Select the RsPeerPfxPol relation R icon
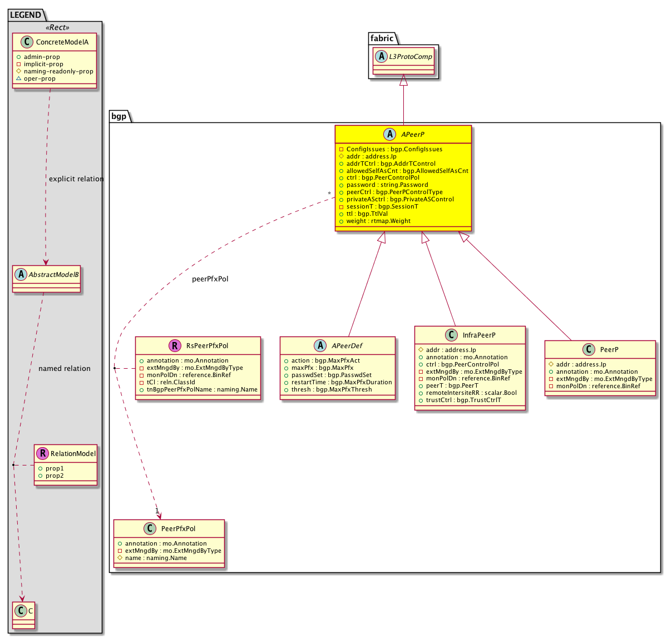672x639 pixels. tap(175, 346)
